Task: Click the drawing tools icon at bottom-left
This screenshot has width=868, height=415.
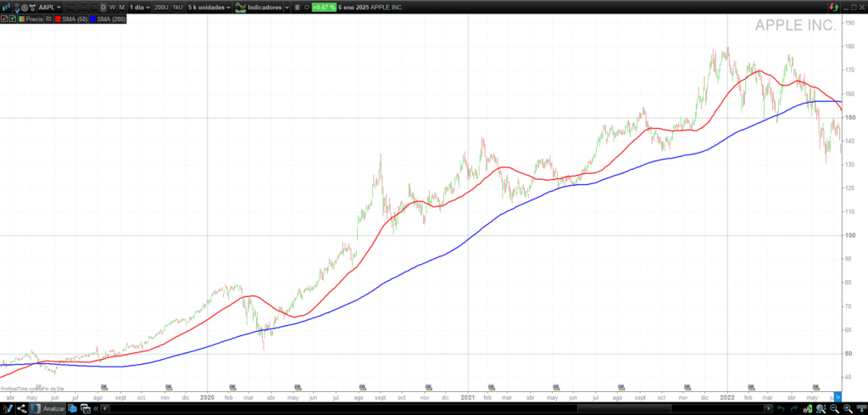Action: 8,408
